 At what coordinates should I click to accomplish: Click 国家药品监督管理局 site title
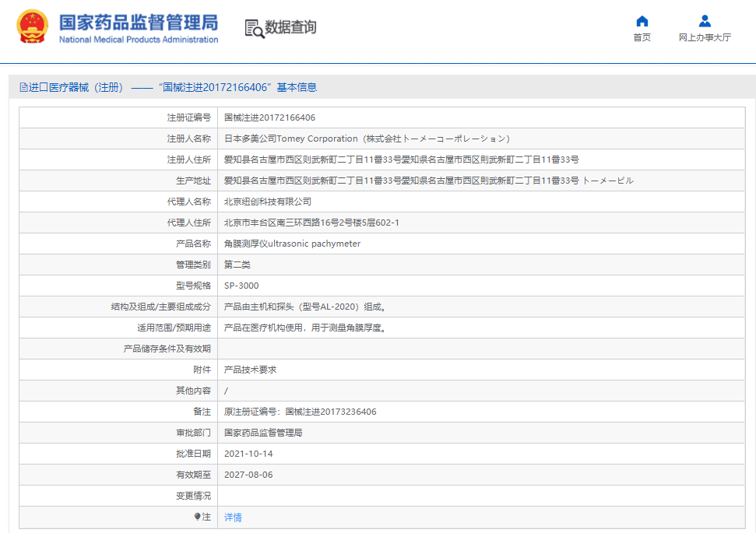pos(139,22)
